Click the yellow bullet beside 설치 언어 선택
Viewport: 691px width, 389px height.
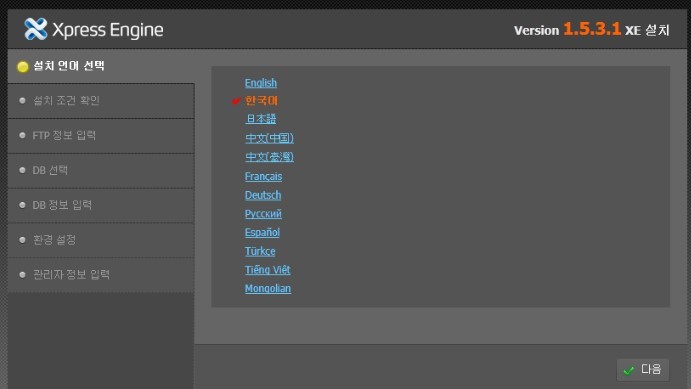22,67
